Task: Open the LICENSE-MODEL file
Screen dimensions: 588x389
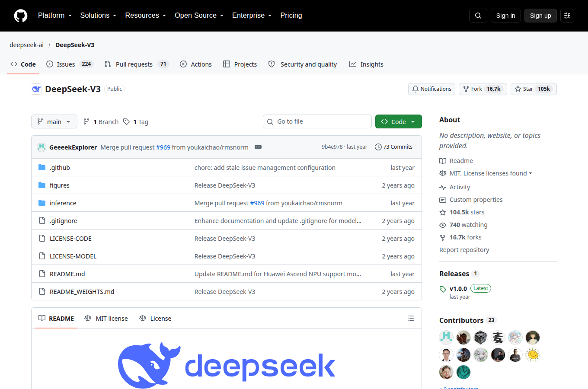Action: pos(73,256)
